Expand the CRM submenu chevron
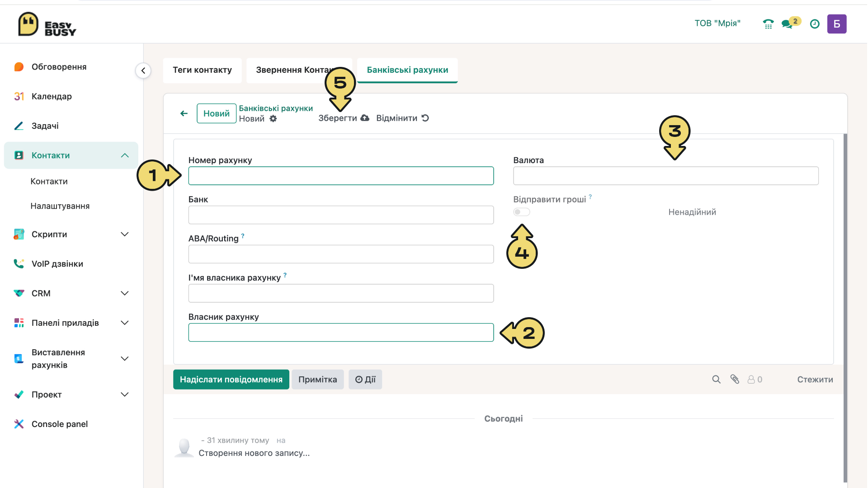Screen dimensions: 868x488 (125, 293)
